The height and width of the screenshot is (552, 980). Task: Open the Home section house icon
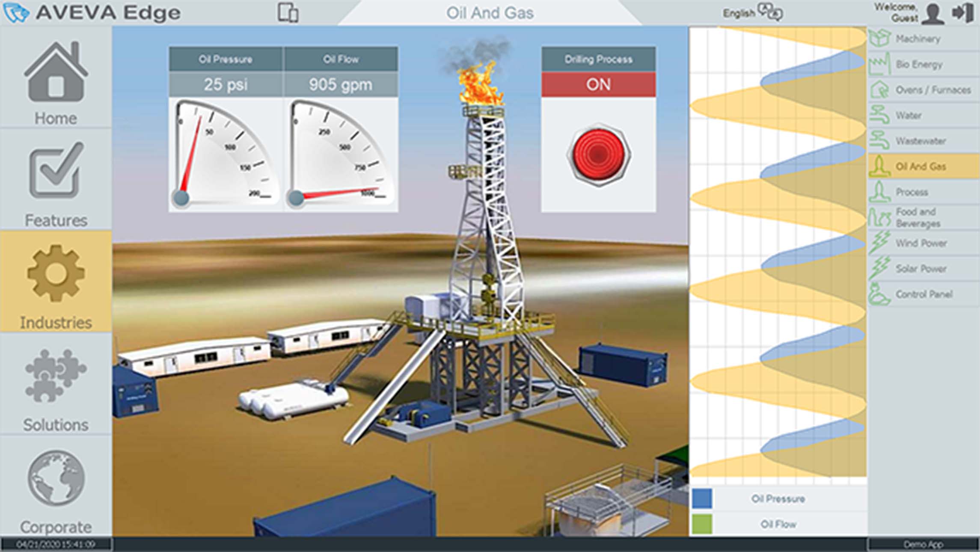coord(56,72)
